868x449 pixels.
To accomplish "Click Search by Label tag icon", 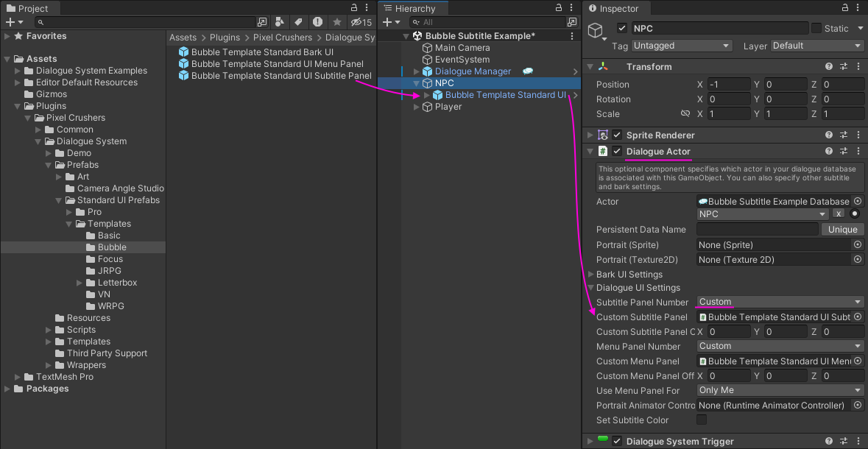I will (298, 22).
